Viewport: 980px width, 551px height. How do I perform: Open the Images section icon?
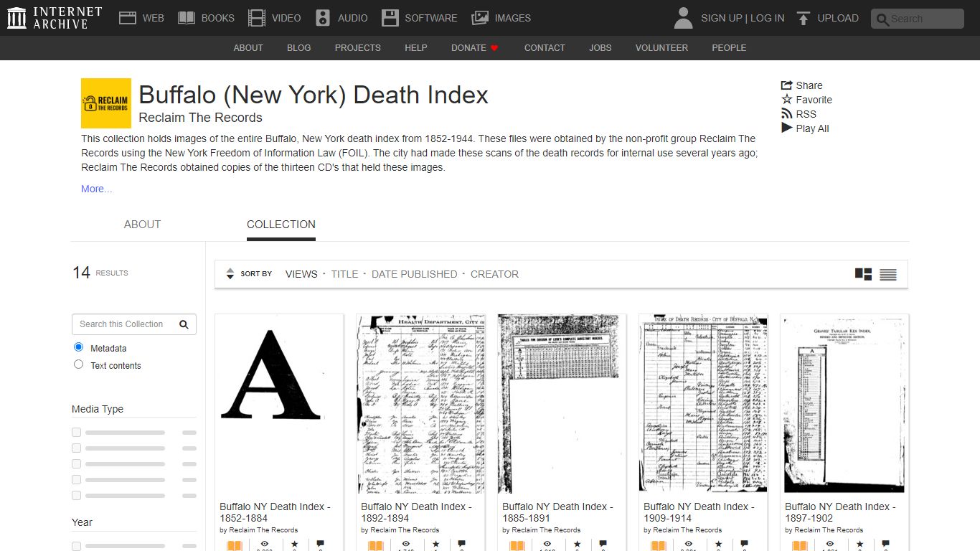[480, 18]
